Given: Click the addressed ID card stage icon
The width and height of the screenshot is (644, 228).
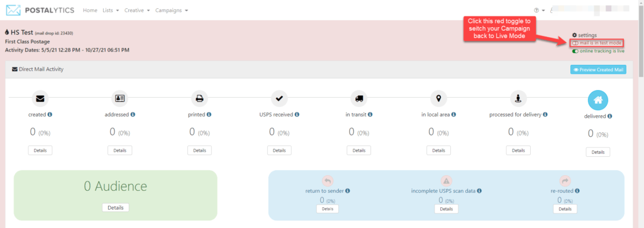Looking at the screenshot, I should 120,99.
